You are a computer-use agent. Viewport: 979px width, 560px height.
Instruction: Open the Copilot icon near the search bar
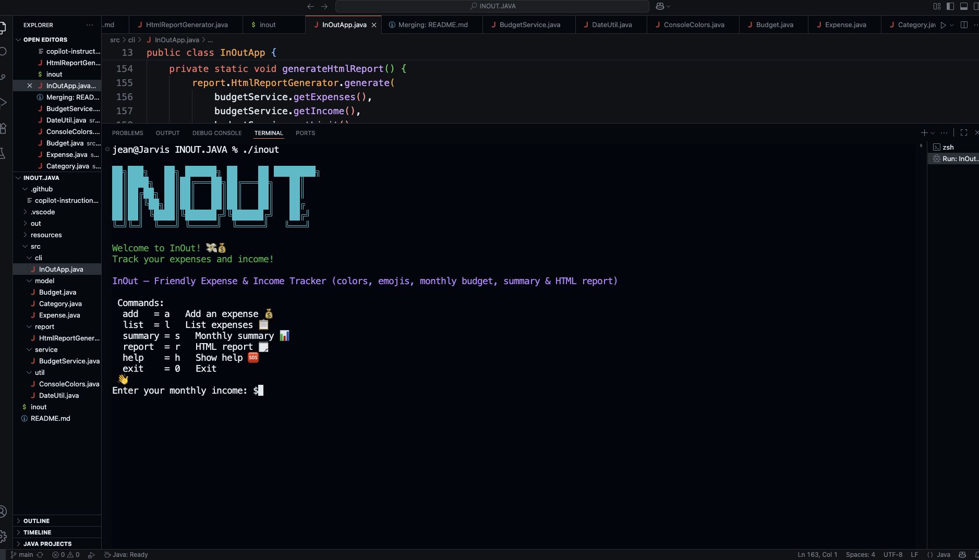pos(659,6)
